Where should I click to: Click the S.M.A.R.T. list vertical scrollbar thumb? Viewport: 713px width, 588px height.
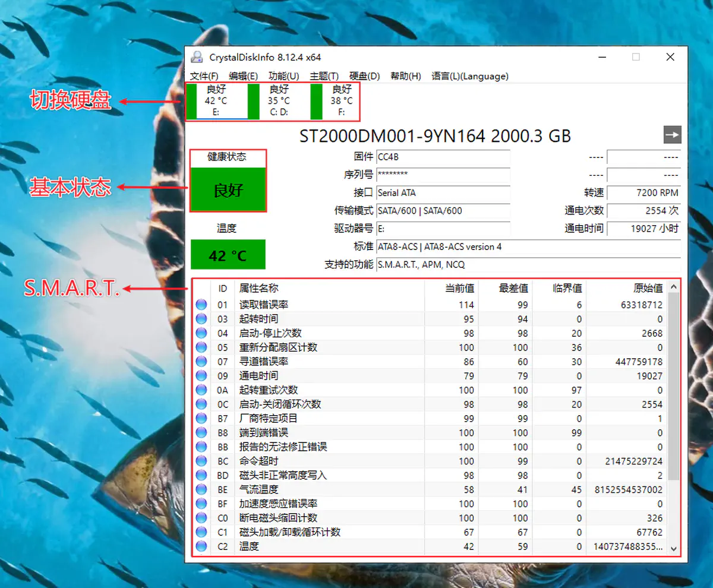[x=674, y=387]
